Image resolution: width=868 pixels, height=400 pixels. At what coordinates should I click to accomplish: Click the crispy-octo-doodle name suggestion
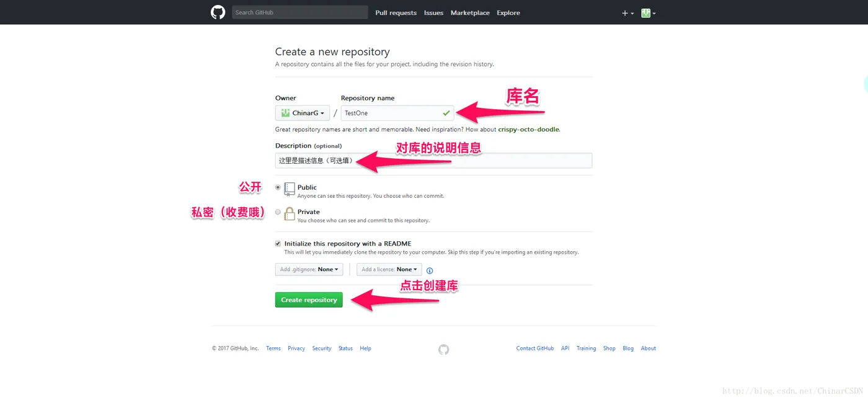click(x=529, y=130)
